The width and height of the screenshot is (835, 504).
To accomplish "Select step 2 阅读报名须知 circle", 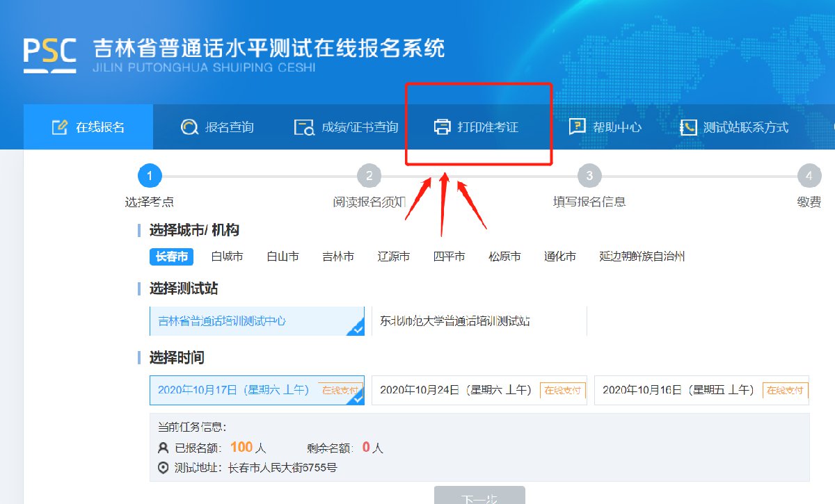I will click(369, 176).
